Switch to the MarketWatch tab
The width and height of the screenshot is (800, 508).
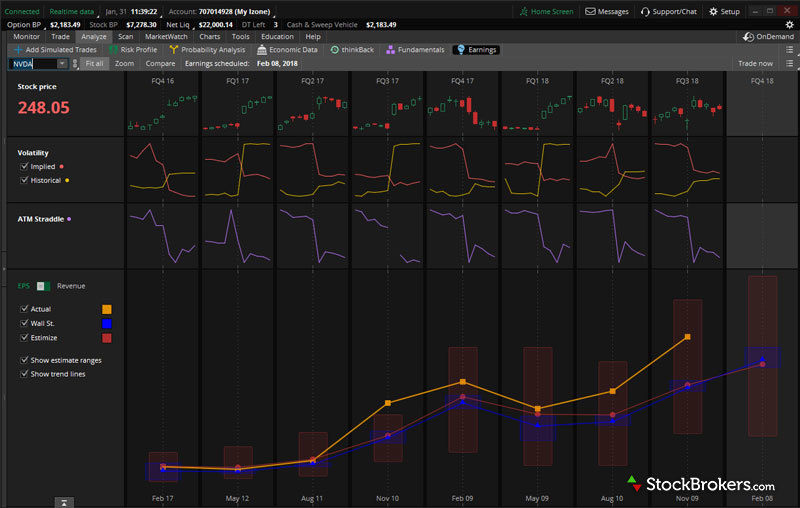[166, 37]
